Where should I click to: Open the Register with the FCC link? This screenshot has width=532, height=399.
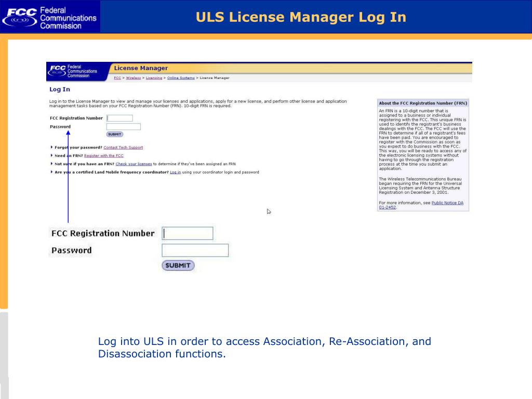104,156
